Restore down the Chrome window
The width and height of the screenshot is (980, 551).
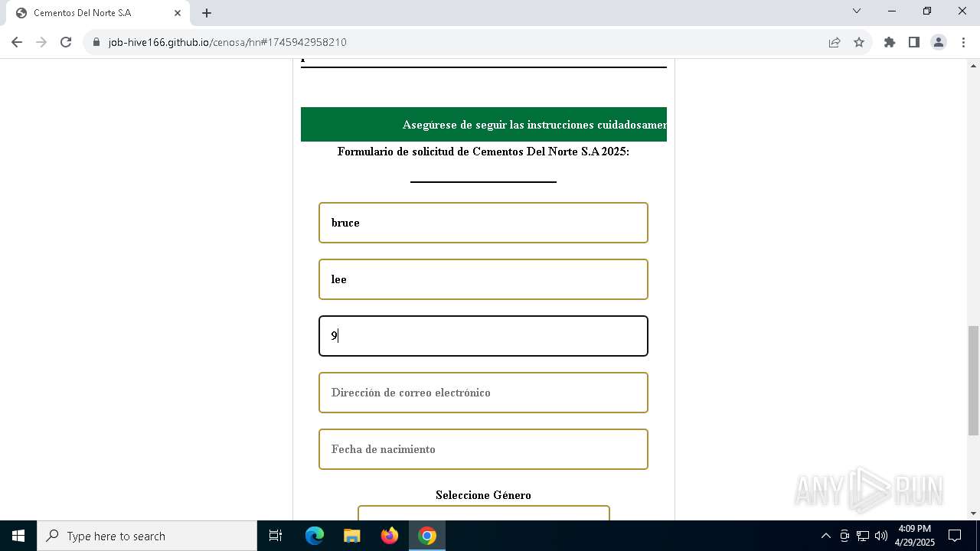point(927,11)
